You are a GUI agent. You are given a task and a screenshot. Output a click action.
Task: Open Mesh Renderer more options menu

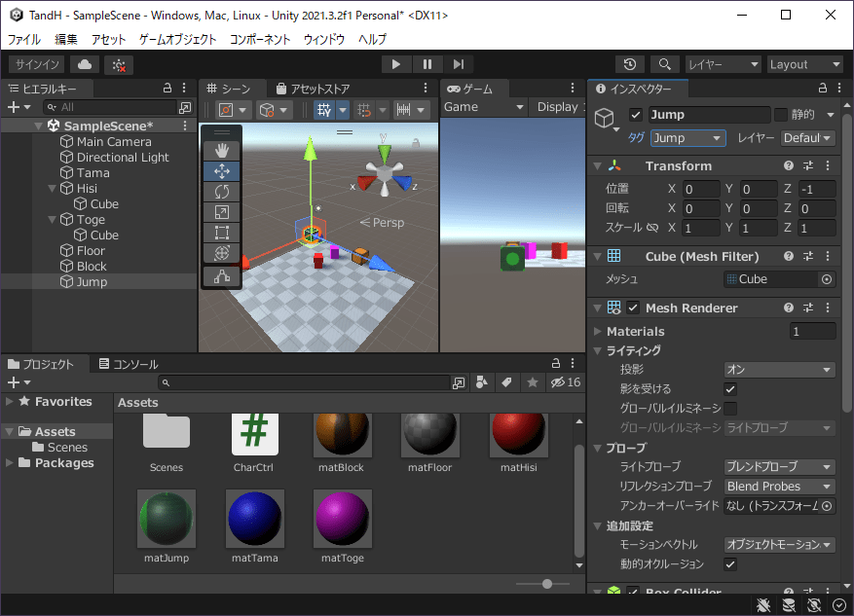pos(828,308)
